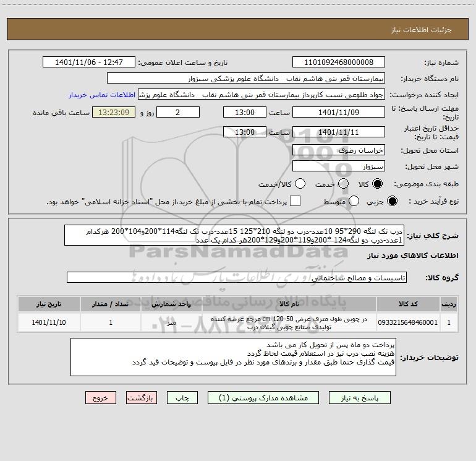This screenshot has width=476, height=461.
Task: Select the متوسط purchase type radio
Action: pos(354,201)
